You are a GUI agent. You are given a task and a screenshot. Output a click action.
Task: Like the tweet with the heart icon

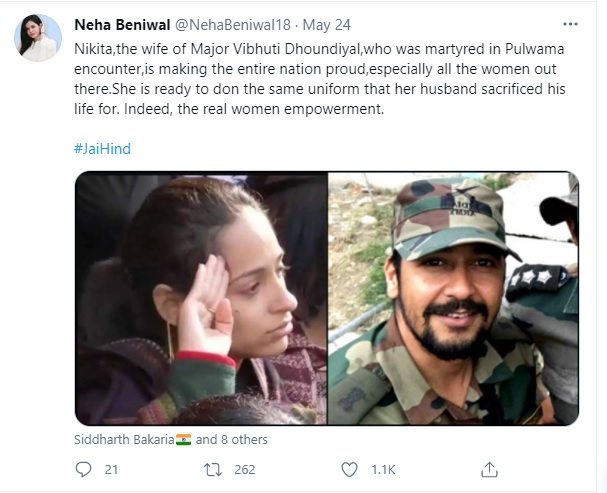(349, 469)
